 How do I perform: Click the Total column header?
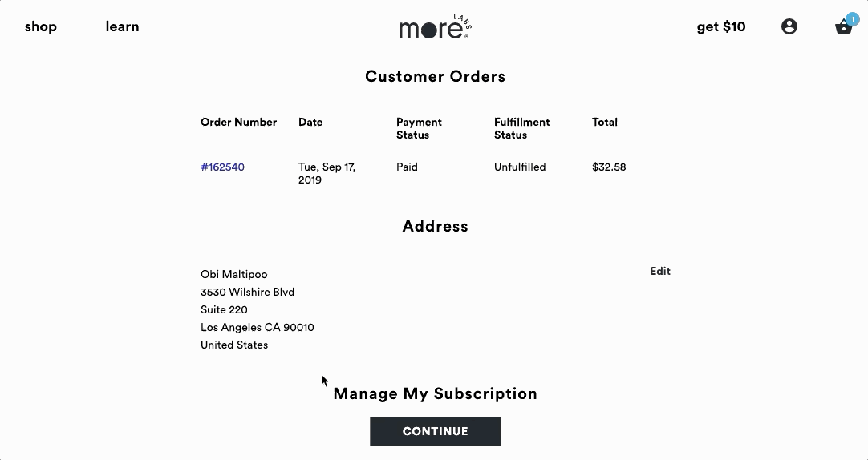[x=605, y=123]
